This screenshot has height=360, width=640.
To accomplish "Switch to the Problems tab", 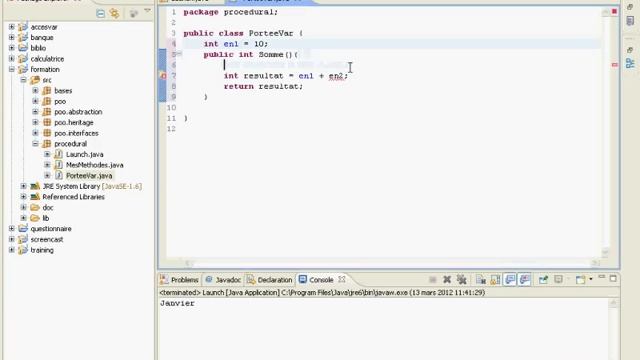I will [x=179, y=280].
